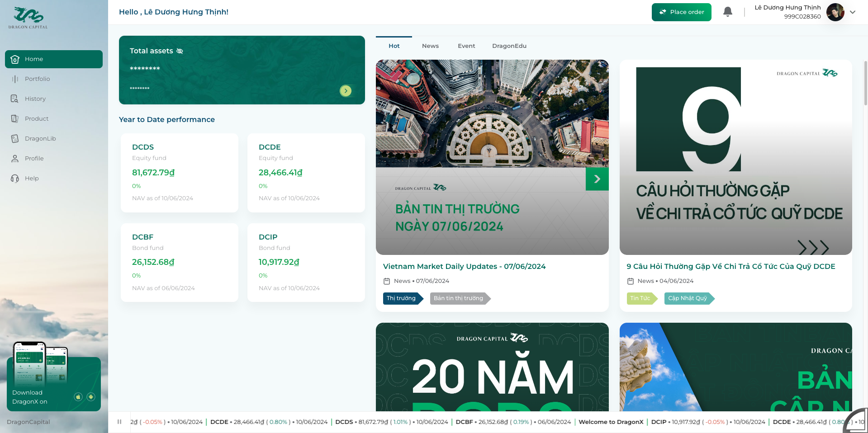Click the Dragon Capital logo

[x=28, y=18]
